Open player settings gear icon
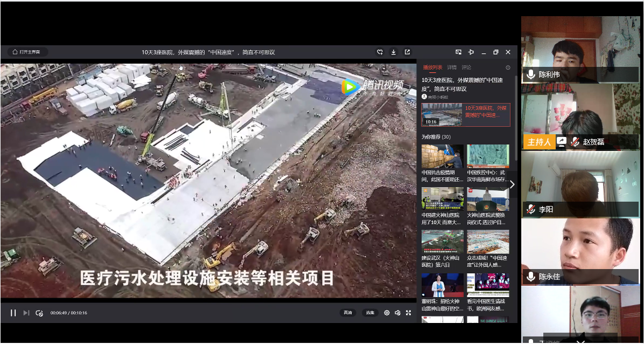644x344 pixels. tap(387, 313)
